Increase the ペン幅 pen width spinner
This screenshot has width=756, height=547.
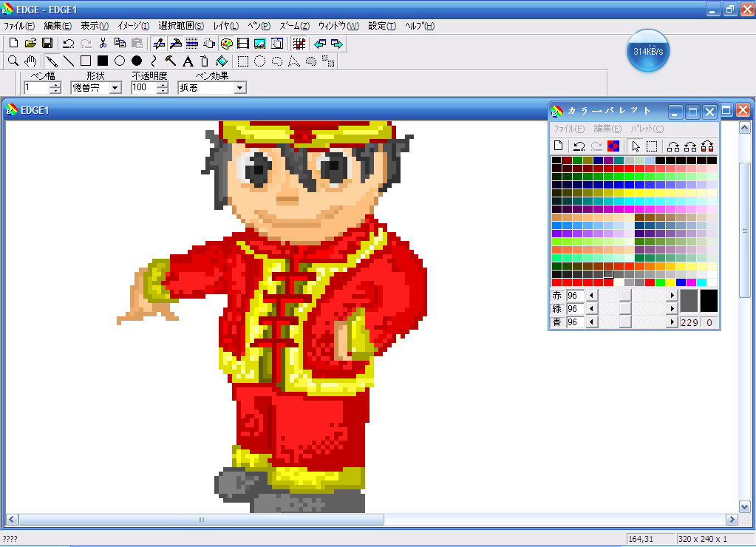[55, 85]
